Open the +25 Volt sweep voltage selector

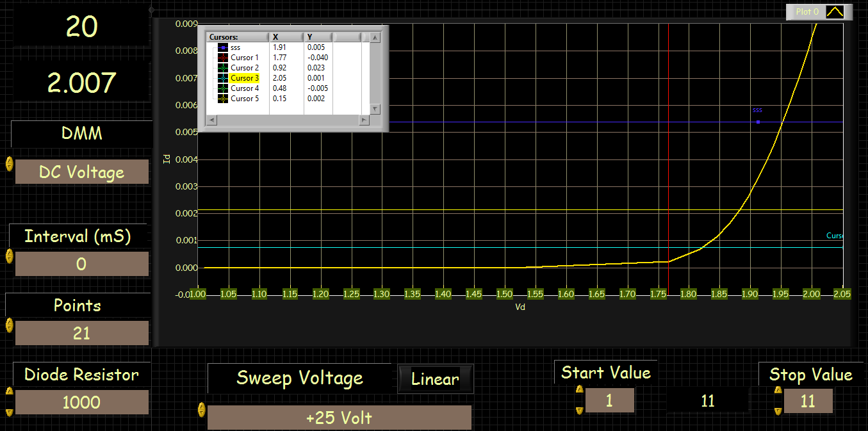[339, 418]
